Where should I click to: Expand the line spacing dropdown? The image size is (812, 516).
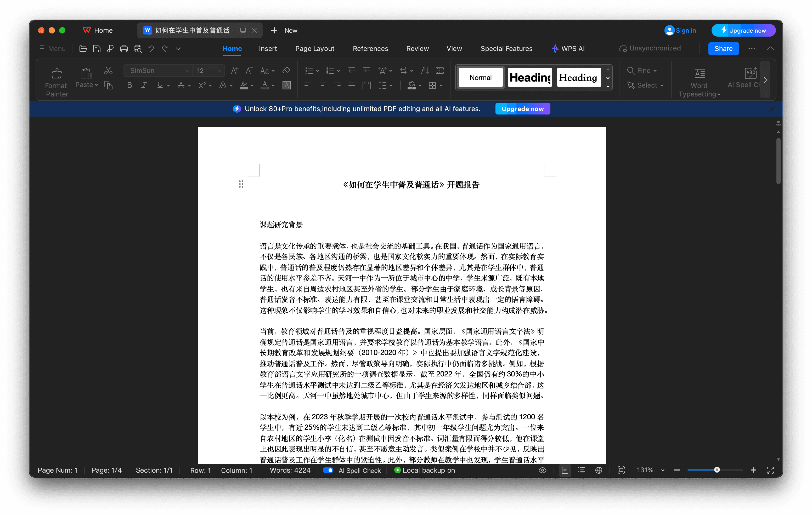(x=391, y=85)
